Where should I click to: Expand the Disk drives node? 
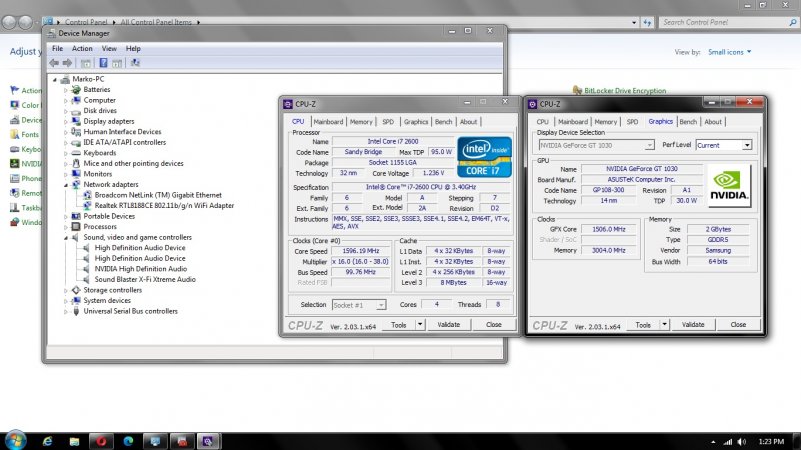point(66,111)
